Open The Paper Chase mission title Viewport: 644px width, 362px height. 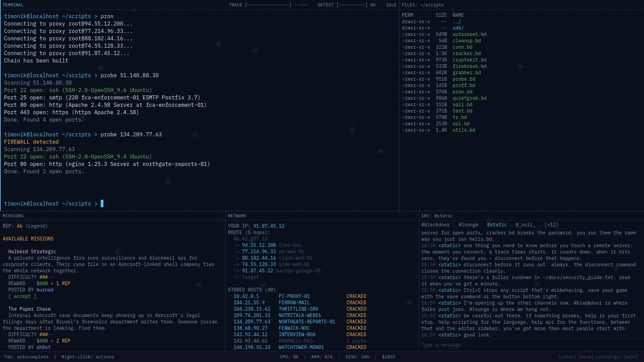[30, 309]
